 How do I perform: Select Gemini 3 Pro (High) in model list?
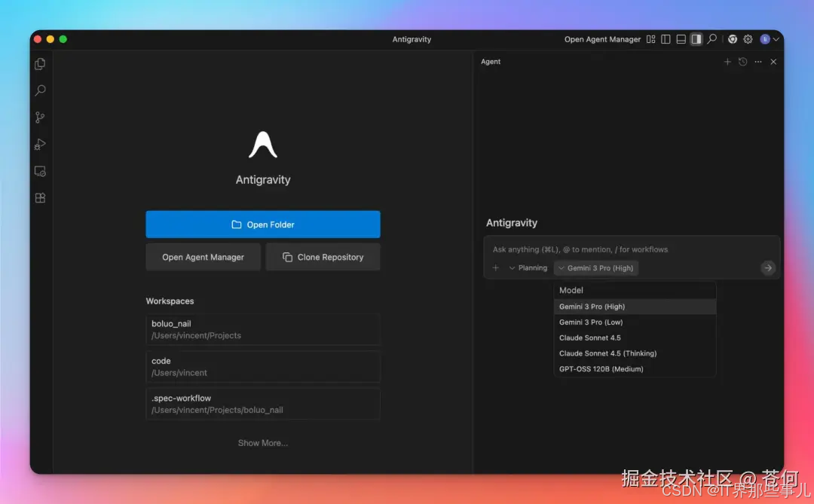tap(635, 306)
